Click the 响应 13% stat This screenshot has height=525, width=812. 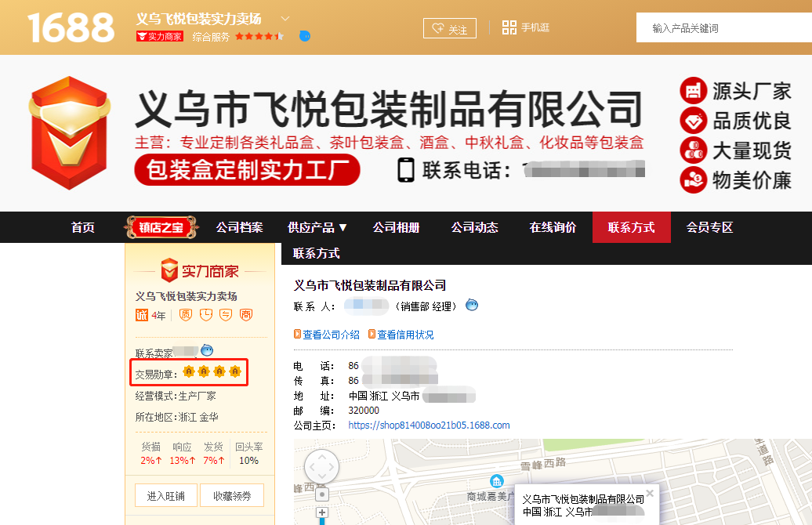[x=183, y=453]
